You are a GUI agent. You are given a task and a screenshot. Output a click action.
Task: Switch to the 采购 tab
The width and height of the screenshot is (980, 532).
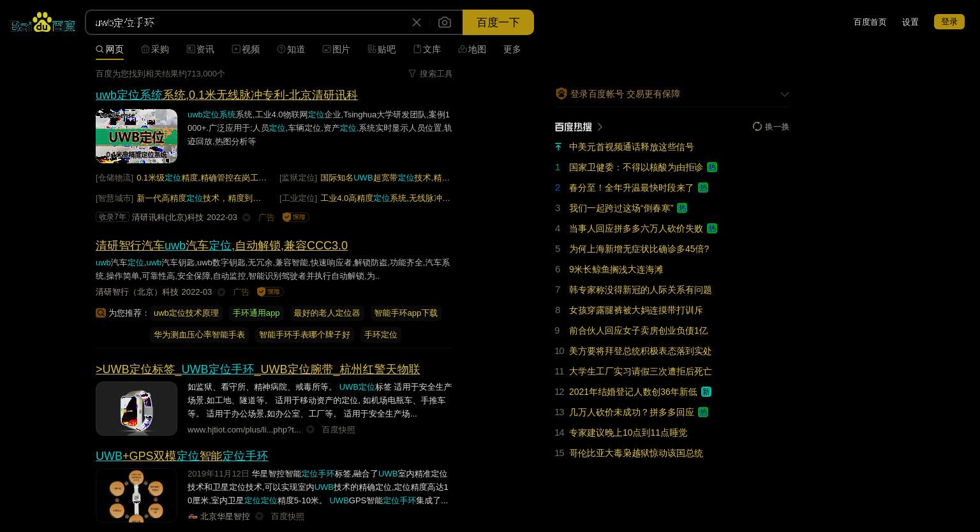[x=155, y=49]
